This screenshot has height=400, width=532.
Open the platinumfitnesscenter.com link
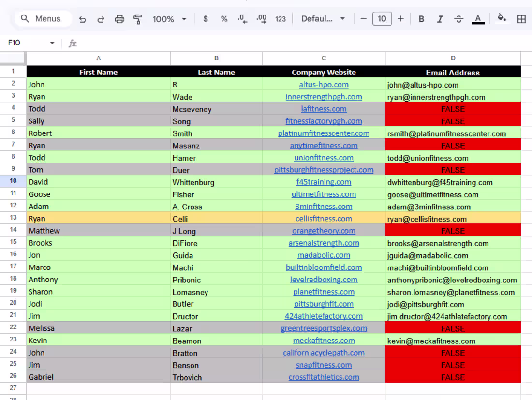point(324,133)
